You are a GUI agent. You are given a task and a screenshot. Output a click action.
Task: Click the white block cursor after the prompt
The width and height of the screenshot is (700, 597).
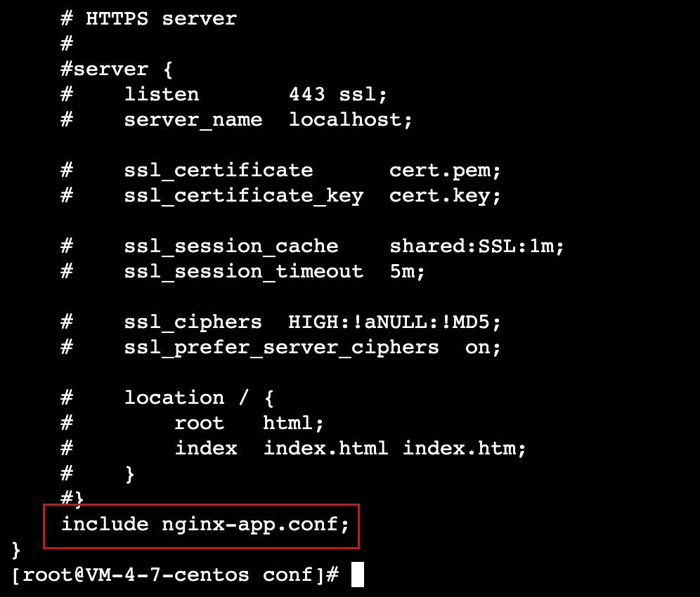(357, 575)
